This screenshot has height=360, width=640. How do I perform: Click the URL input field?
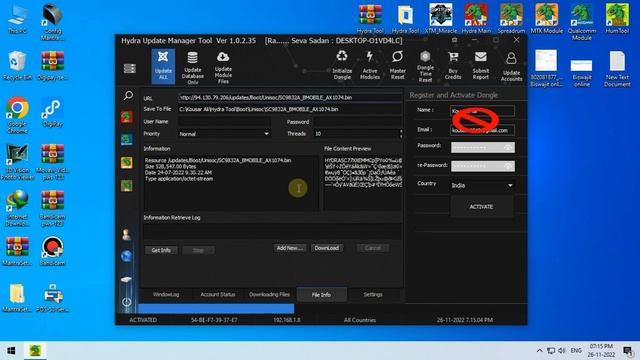click(x=290, y=98)
